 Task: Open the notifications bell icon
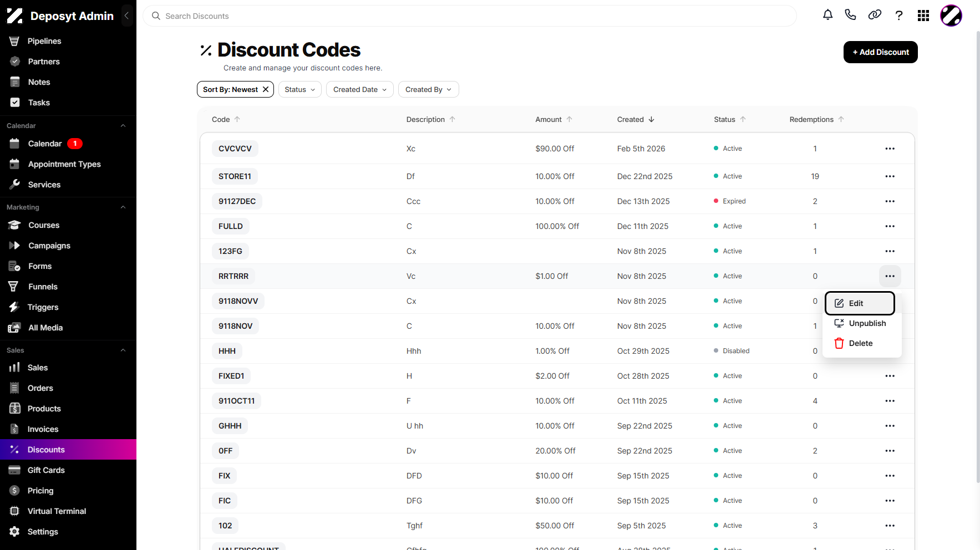coord(827,15)
